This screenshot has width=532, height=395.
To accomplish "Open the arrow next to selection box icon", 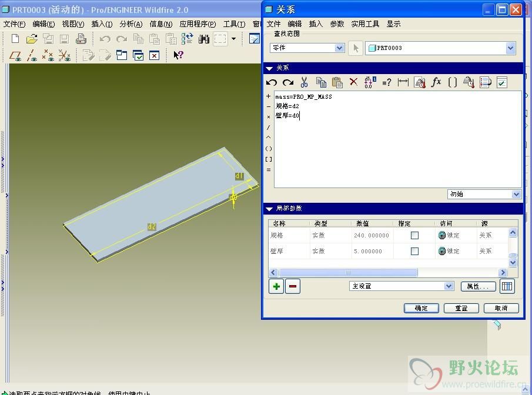I will click(x=233, y=39).
